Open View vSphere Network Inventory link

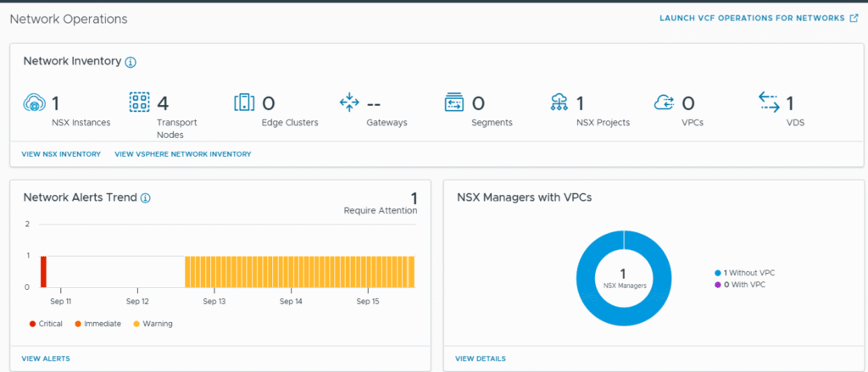click(x=182, y=154)
